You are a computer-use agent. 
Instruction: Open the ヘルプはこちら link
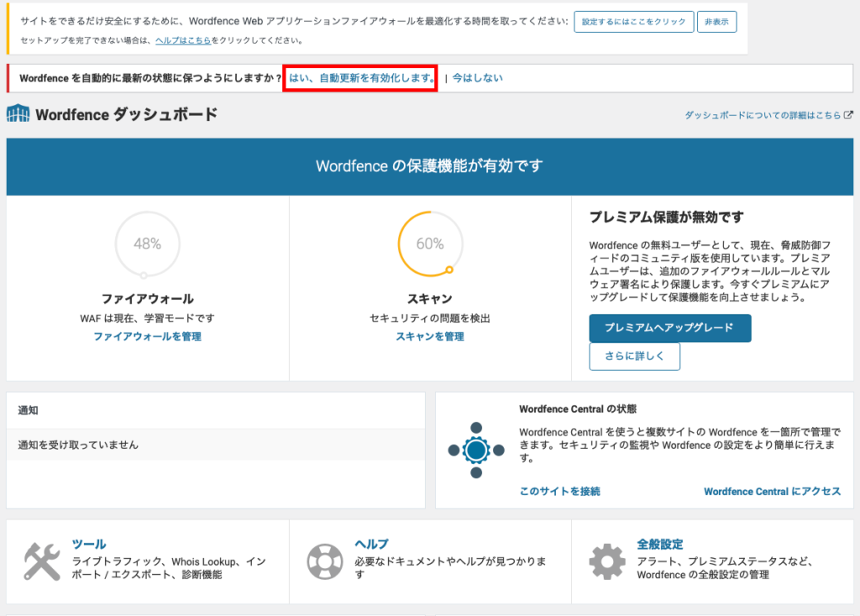tap(183, 40)
